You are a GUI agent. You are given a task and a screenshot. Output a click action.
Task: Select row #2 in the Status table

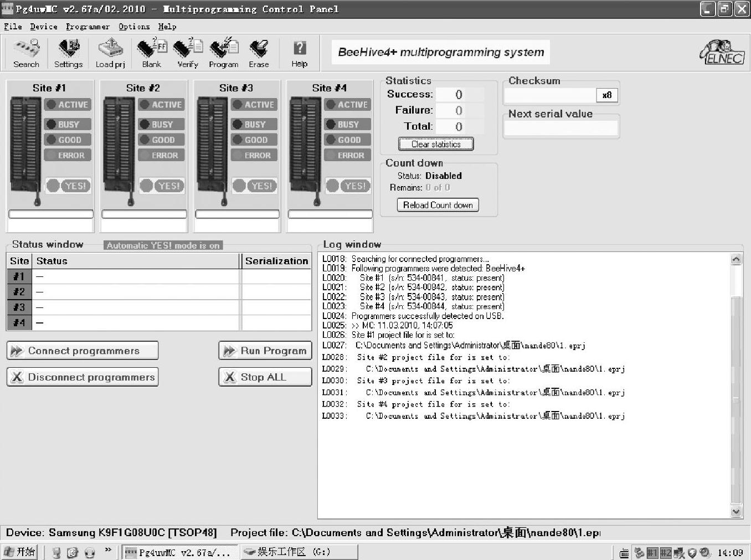(160, 292)
